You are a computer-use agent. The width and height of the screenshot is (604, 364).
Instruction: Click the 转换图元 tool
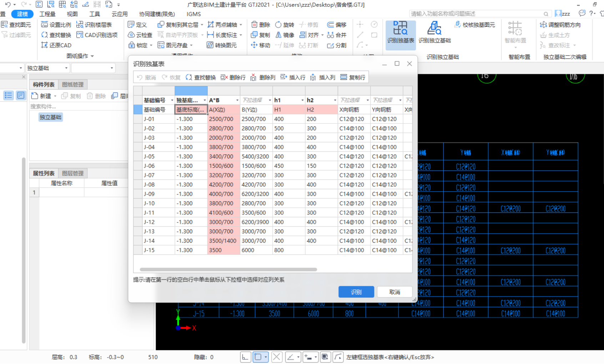222,45
